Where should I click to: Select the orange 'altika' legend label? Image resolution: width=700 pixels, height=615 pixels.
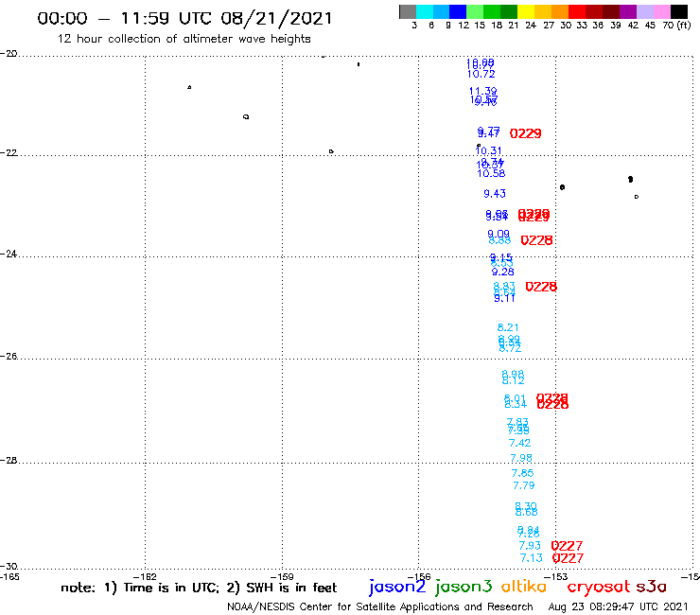pyautogui.click(x=523, y=587)
